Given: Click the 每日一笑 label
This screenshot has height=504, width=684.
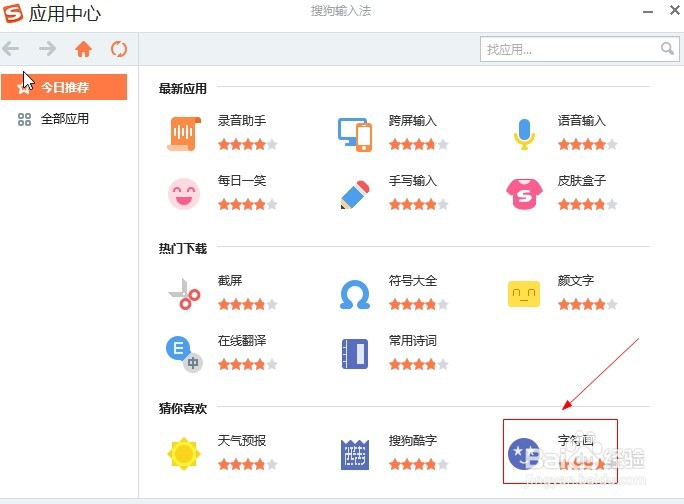Looking at the screenshot, I should point(242,180).
